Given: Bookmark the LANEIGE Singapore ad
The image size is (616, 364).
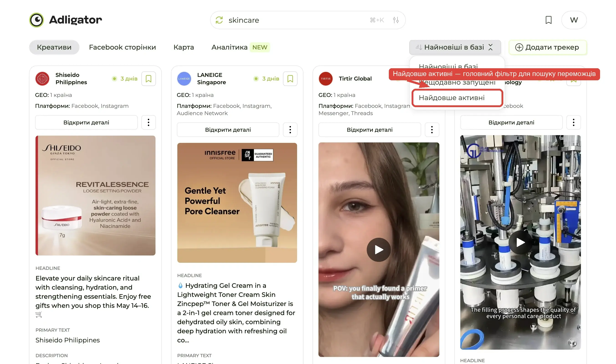Looking at the screenshot, I should point(290,79).
